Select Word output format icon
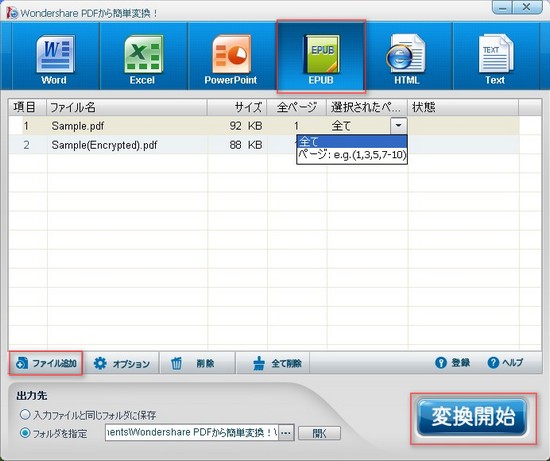This screenshot has height=461, width=550. [55, 55]
